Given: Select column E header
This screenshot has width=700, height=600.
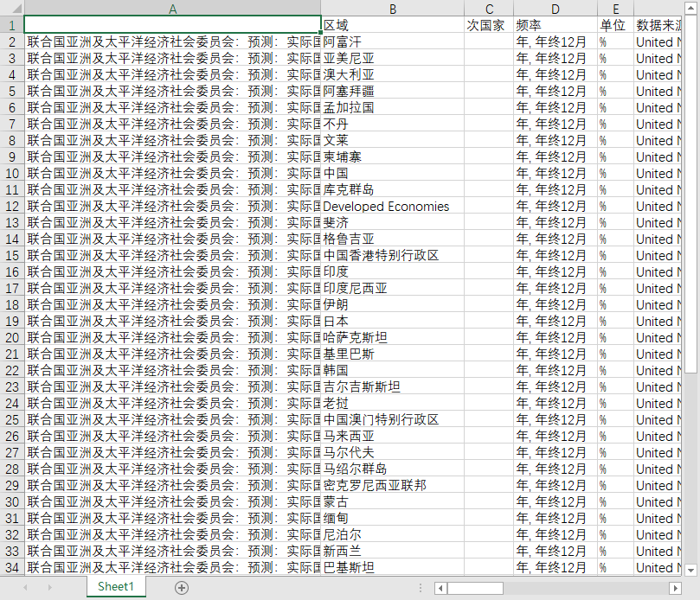Looking at the screenshot, I should coord(615,9).
